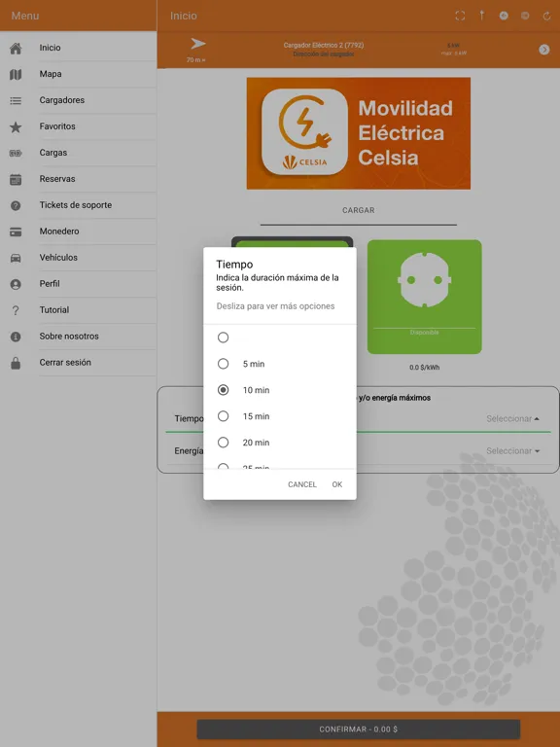Click the Sobre nosotros label
The height and width of the screenshot is (747, 560).
[69, 336]
